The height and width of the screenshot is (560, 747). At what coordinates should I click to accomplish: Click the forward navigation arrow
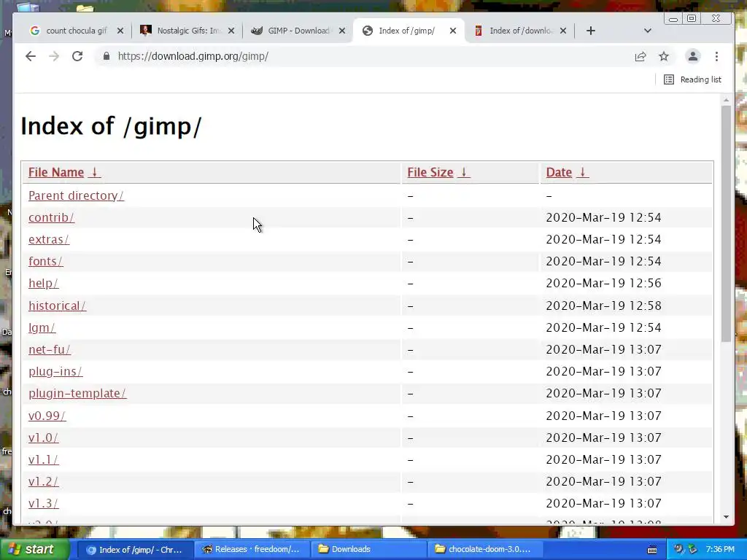pos(54,56)
